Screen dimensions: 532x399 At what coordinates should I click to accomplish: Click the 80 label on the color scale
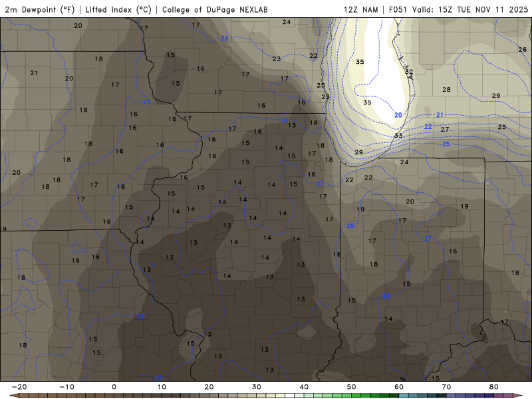point(494,387)
